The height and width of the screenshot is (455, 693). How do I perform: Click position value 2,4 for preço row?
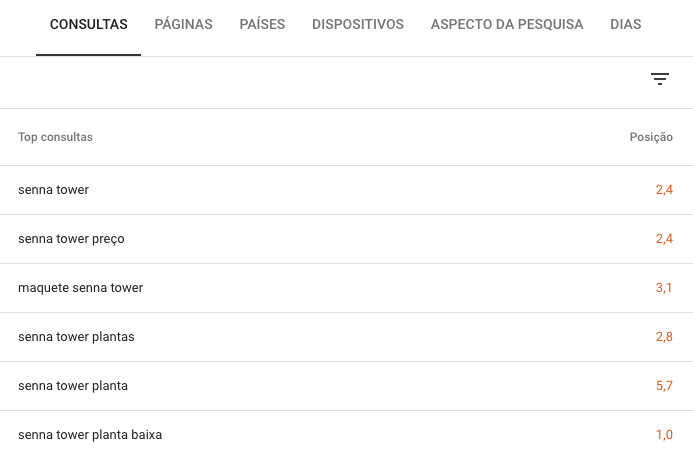(x=664, y=239)
